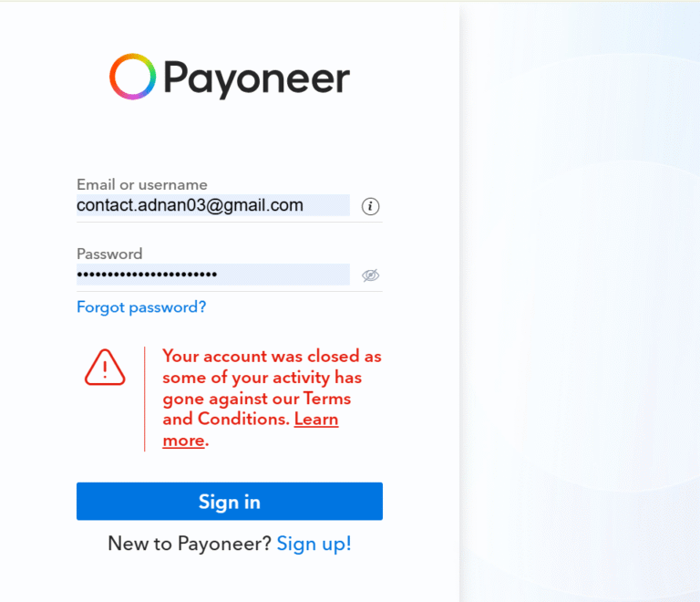
Task: Open the info icon beside email field
Action: (x=370, y=206)
